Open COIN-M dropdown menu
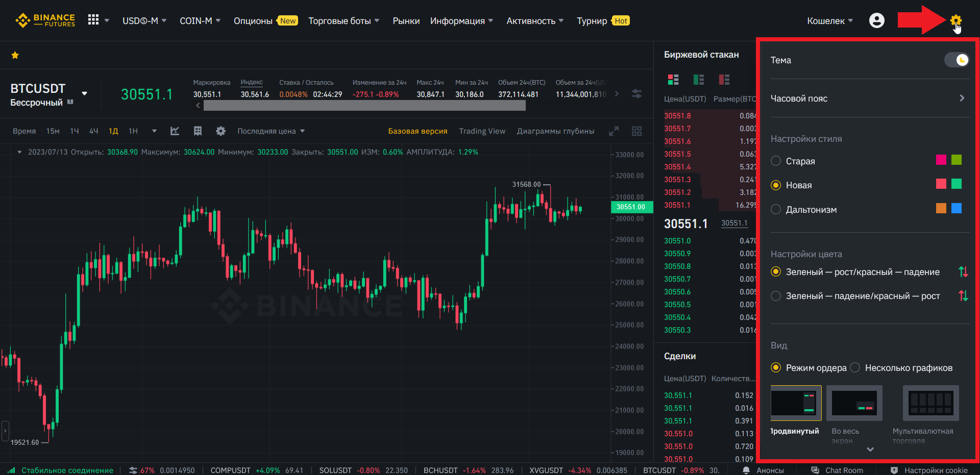Image resolution: width=980 pixels, height=475 pixels. [x=200, y=21]
